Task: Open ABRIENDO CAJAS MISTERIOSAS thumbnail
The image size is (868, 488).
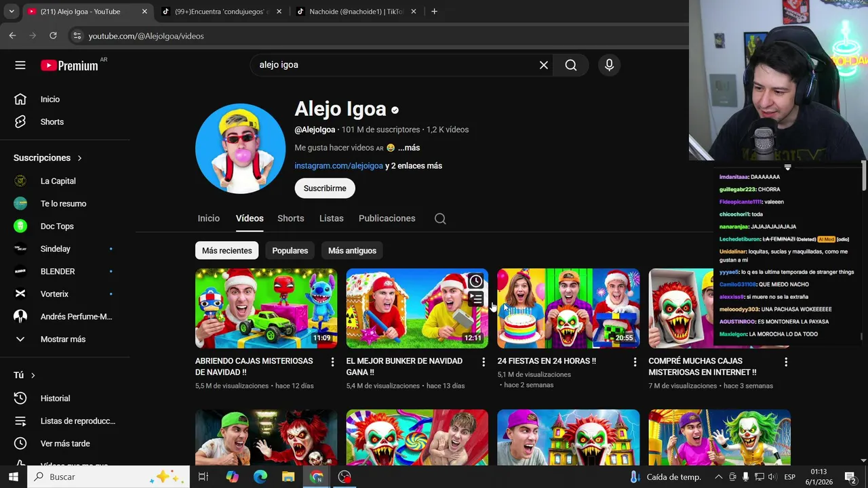Action: pyautogui.click(x=266, y=308)
